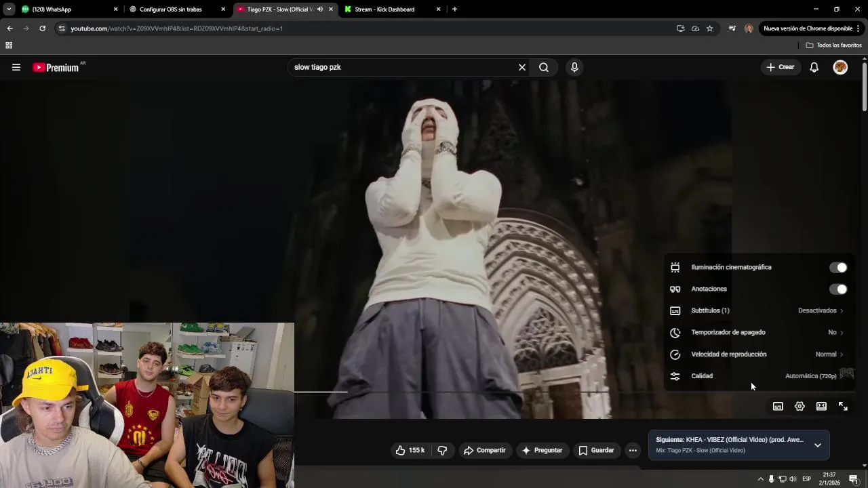
Task: Toggle subtitles icon in player controls
Action: click(x=778, y=406)
